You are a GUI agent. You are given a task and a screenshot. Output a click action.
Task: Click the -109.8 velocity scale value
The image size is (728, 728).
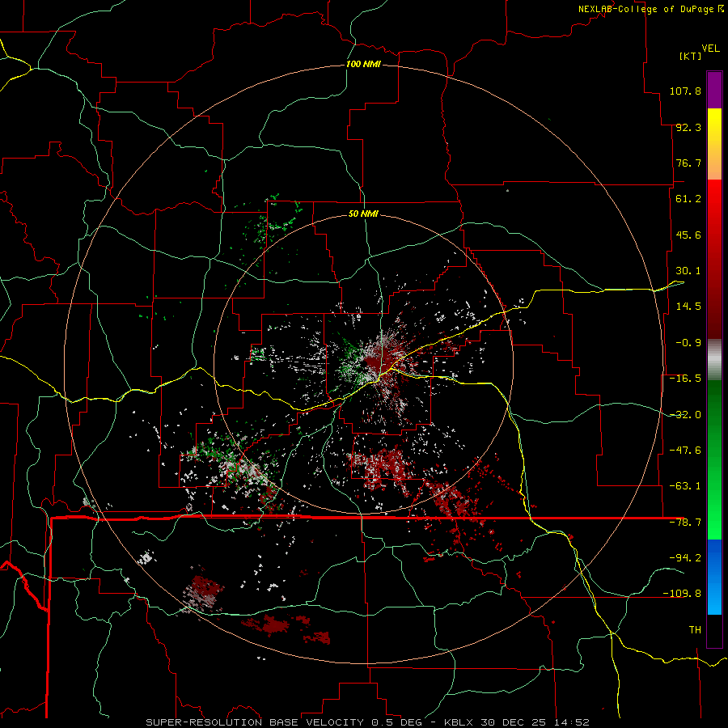(682, 594)
